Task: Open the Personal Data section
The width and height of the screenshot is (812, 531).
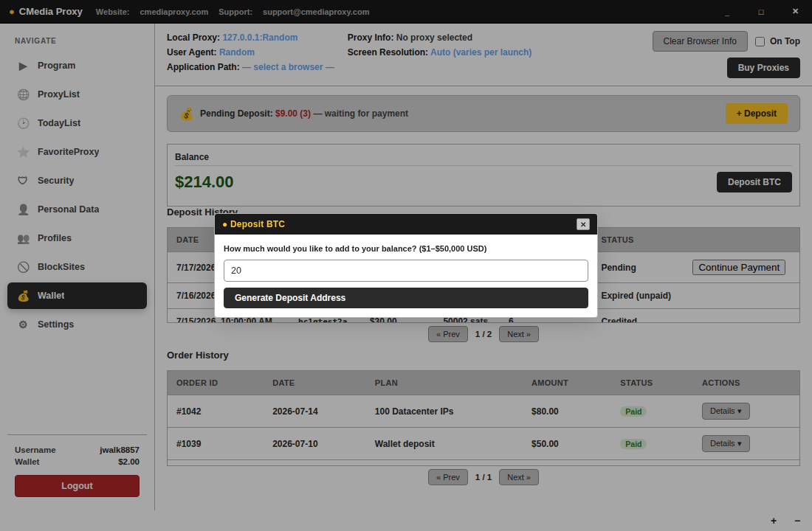Action: pyautogui.click(x=78, y=209)
